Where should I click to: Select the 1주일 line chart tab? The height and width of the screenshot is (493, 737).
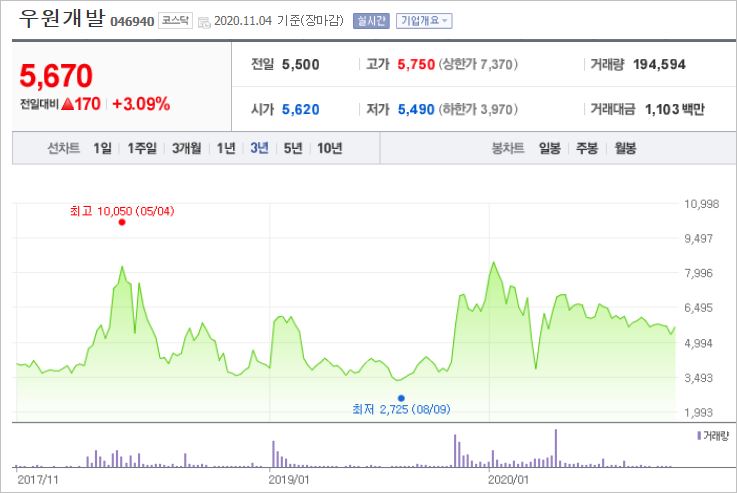click(142, 149)
